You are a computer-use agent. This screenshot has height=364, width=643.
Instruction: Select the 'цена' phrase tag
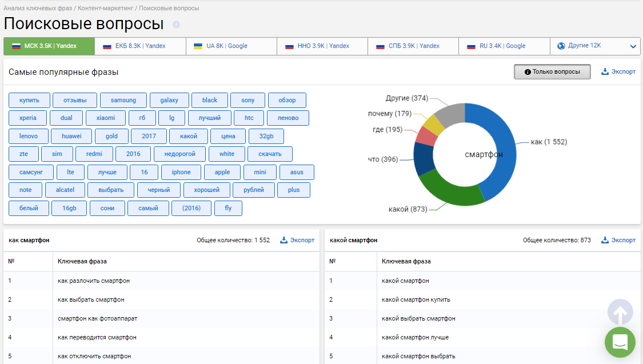coord(228,136)
